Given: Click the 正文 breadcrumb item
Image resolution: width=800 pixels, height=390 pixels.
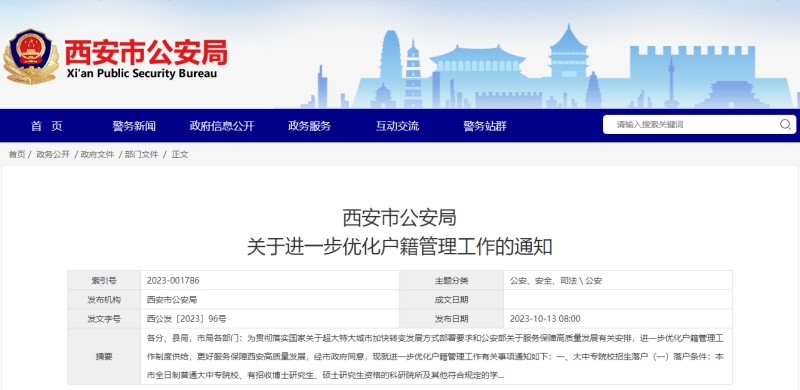Looking at the screenshot, I should [x=180, y=154].
